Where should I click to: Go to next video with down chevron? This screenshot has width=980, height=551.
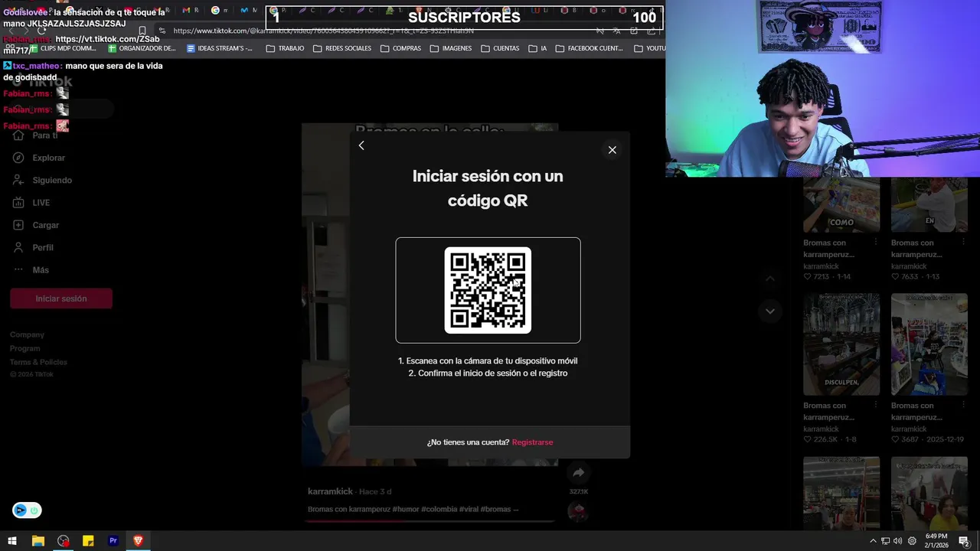click(770, 311)
